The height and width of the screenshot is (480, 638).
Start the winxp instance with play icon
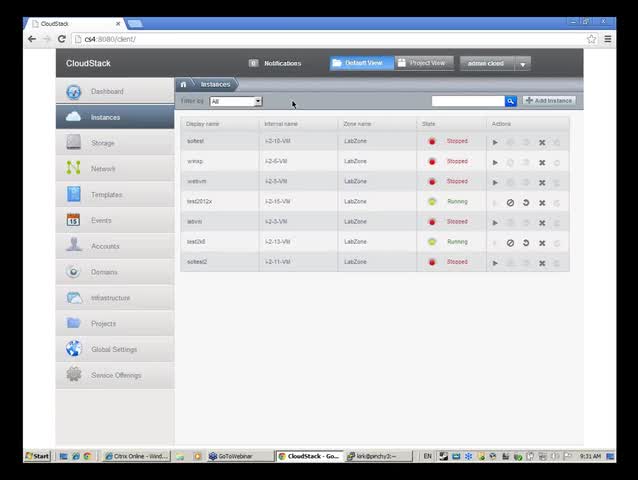point(495,162)
